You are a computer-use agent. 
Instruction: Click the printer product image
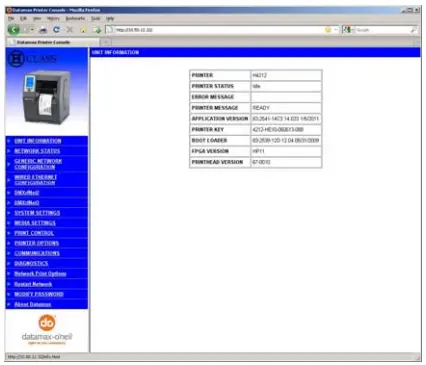click(46, 97)
